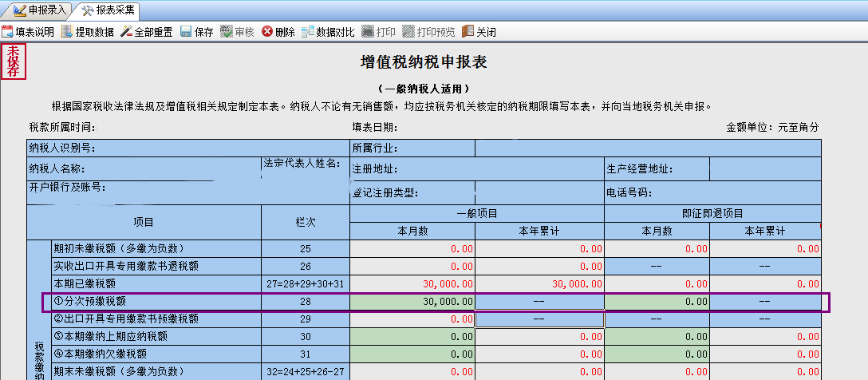Click row 31 一般项目 本月数 green field
Image resolution: width=868 pixels, height=380 pixels.
point(412,354)
